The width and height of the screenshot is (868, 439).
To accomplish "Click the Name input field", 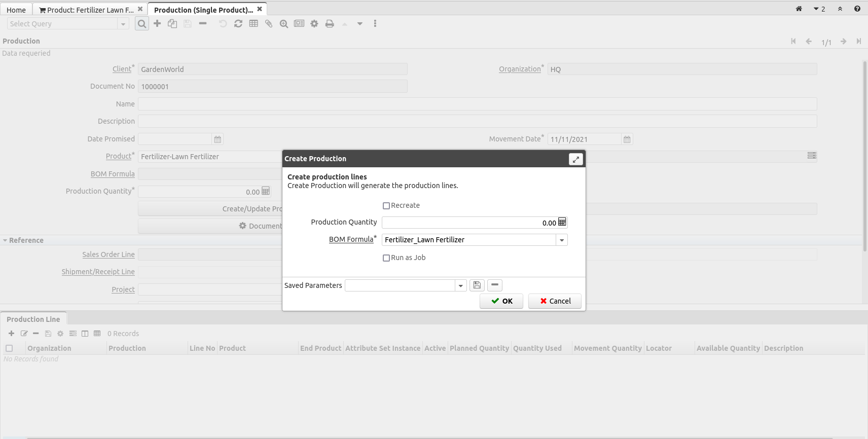I will tap(477, 104).
